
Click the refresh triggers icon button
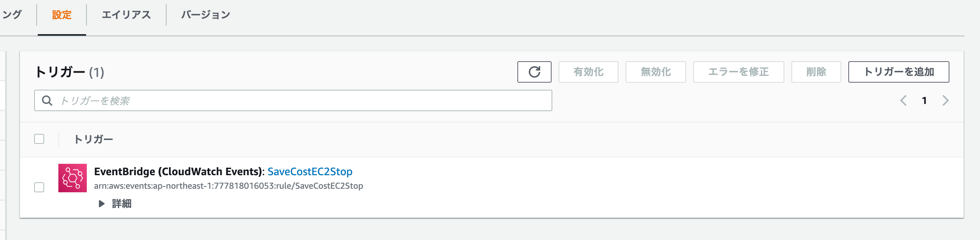[x=534, y=72]
